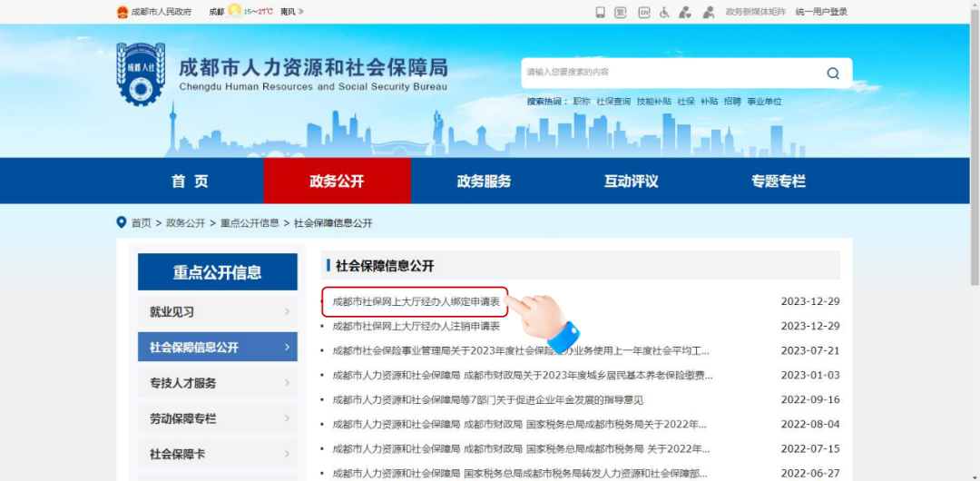Open article dated 2022-07-15
This screenshot has height=481, width=980.
521,448
